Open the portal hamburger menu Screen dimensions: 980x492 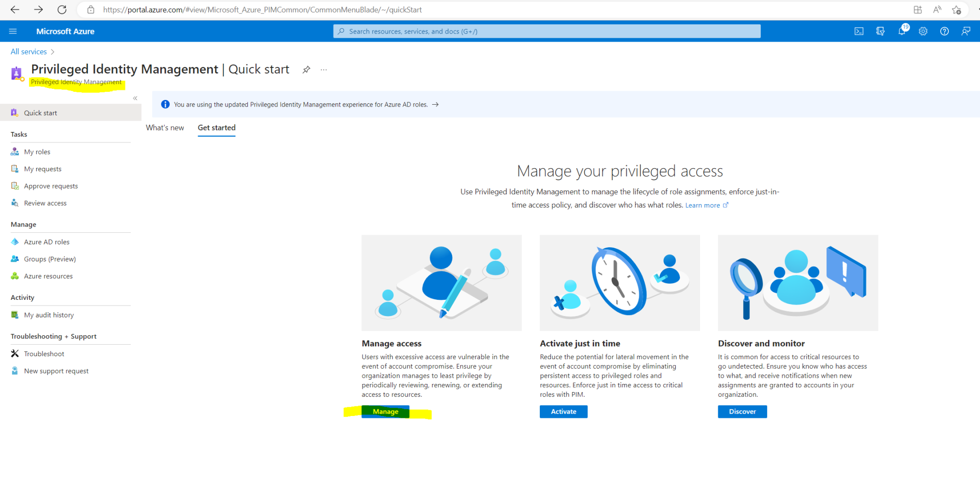tap(13, 31)
